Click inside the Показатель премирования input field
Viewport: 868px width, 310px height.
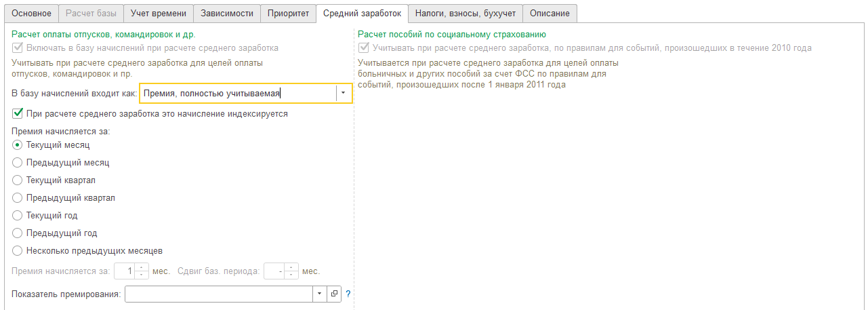pyautogui.click(x=218, y=294)
